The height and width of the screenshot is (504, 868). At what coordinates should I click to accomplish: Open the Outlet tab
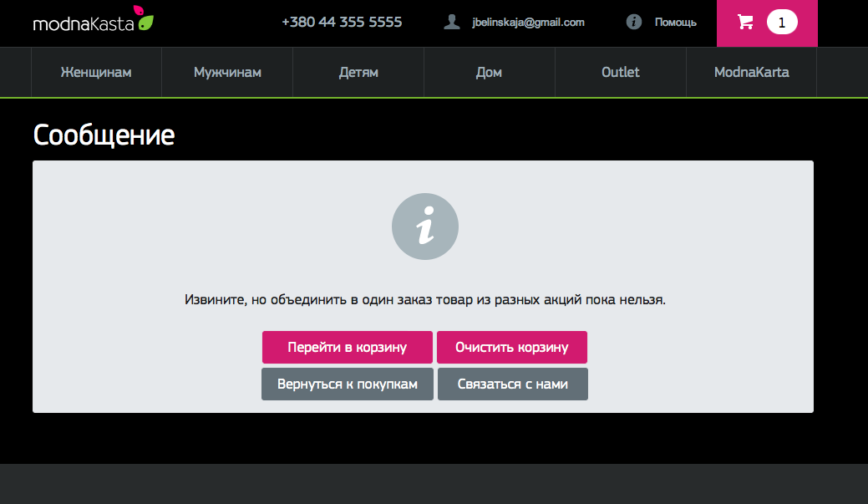click(x=621, y=72)
